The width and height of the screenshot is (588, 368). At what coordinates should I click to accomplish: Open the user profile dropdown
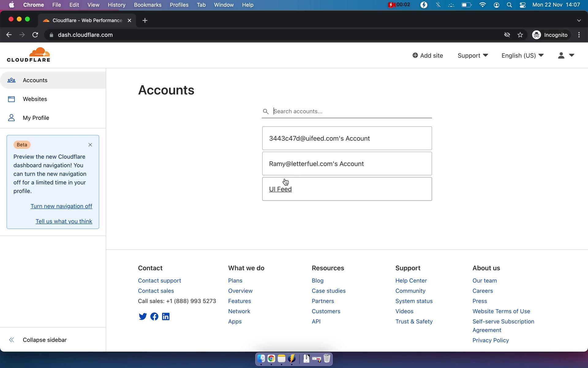[x=565, y=56]
